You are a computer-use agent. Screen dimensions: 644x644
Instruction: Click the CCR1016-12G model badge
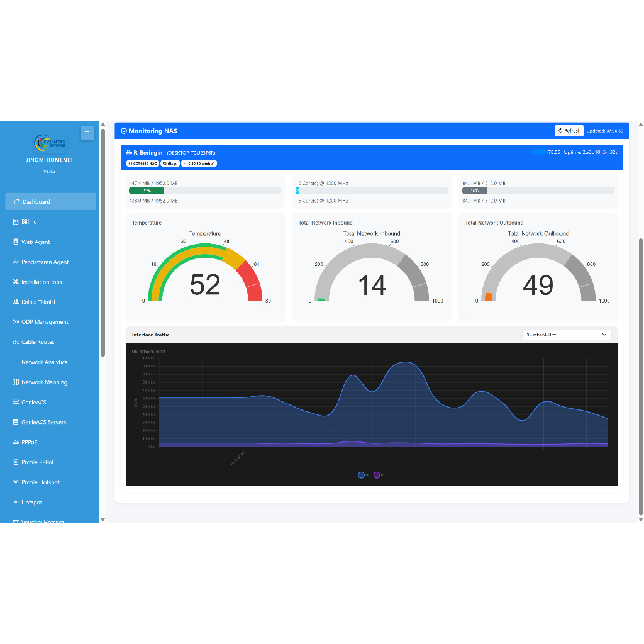tap(143, 164)
